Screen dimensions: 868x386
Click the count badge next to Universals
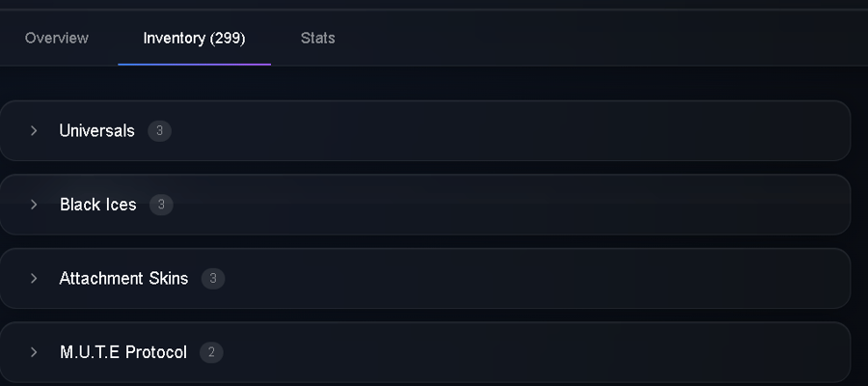coord(159,130)
